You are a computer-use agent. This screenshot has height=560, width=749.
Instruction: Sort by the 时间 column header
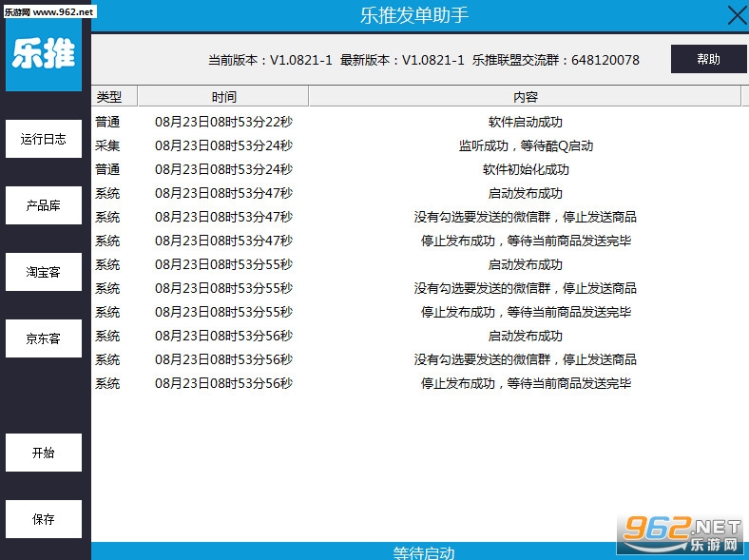point(223,97)
